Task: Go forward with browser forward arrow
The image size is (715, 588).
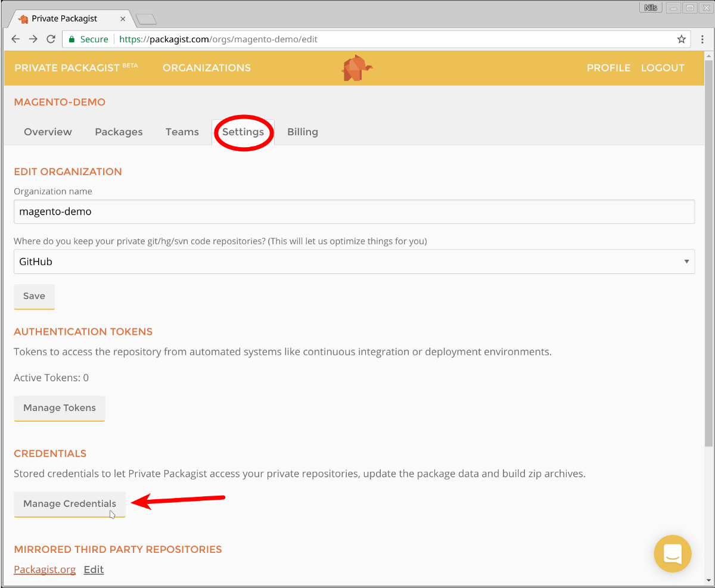Action: point(33,39)
